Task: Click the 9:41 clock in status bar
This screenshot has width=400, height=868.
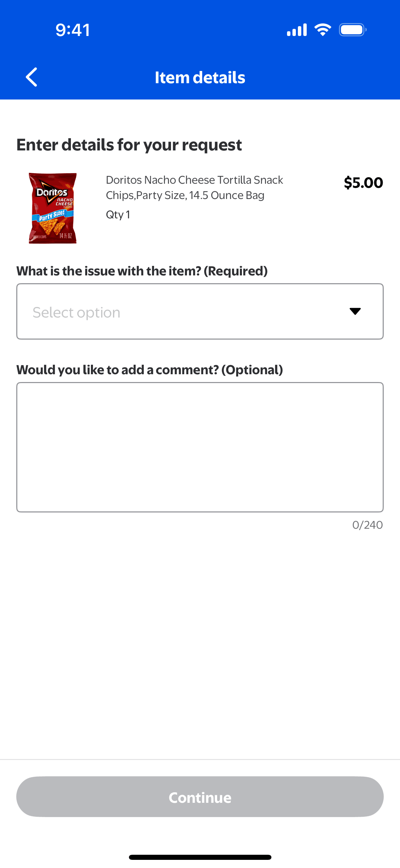Action: 73,30
